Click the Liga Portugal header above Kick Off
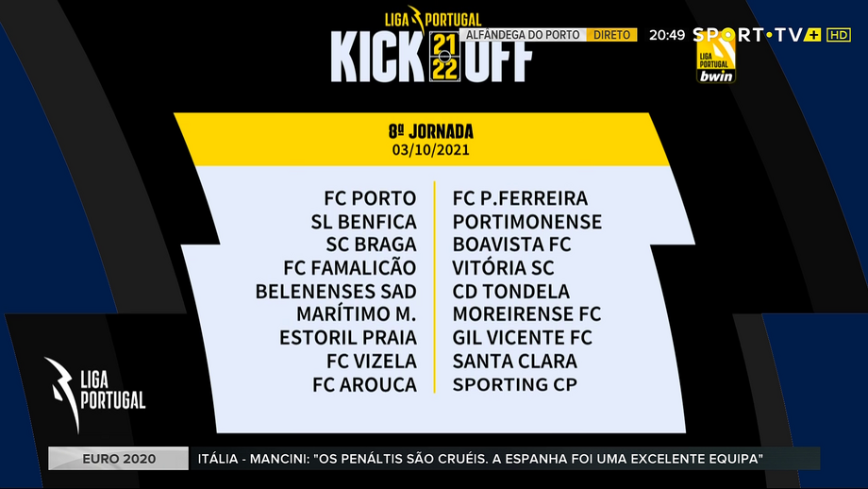The width and height of the screenshot is (868, 489). tap(433, 18)
